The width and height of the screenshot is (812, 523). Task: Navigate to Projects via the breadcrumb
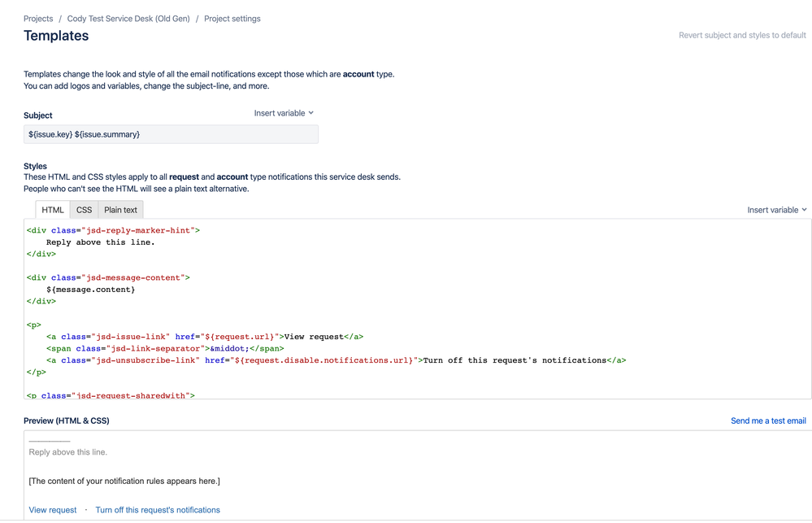coord(37,18)
